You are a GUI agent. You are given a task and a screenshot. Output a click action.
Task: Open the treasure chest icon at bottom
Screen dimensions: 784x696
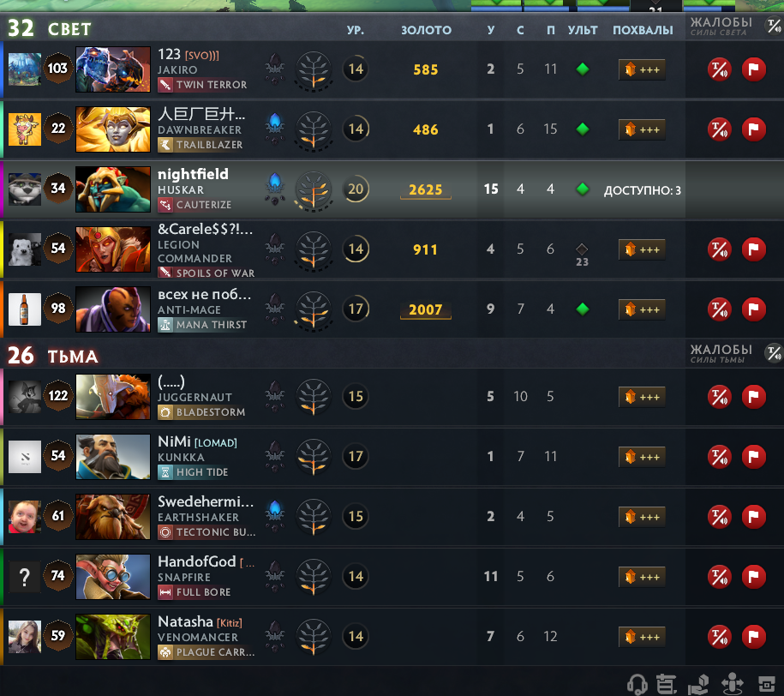pos(767,683)
